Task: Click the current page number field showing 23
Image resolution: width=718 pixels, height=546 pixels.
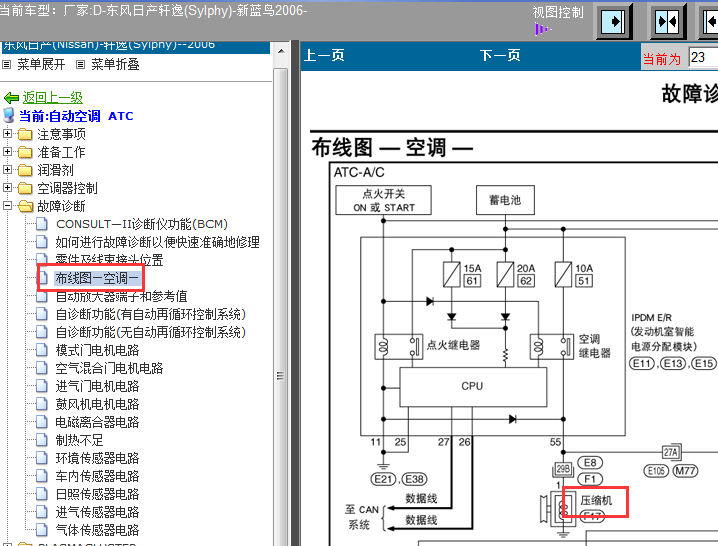Action: click(703, 57)
